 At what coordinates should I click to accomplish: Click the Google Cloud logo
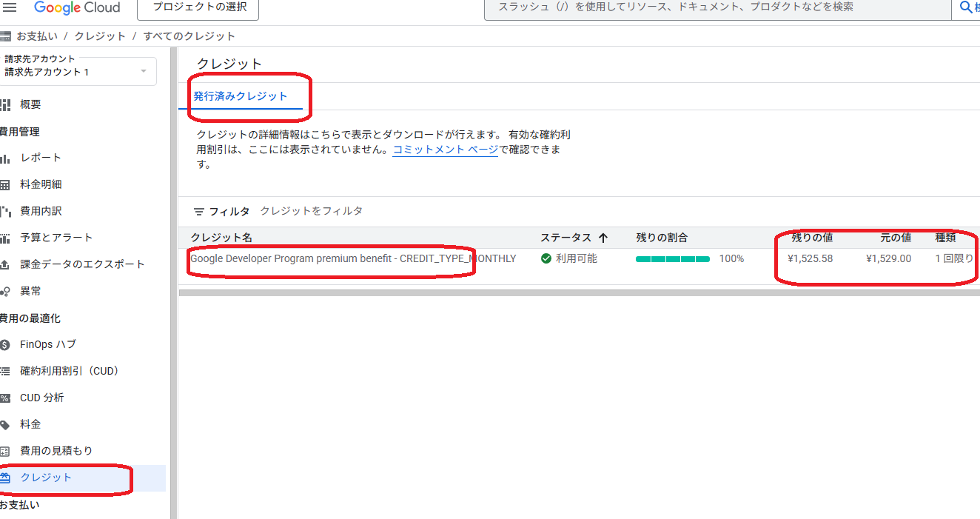[78, 8]
